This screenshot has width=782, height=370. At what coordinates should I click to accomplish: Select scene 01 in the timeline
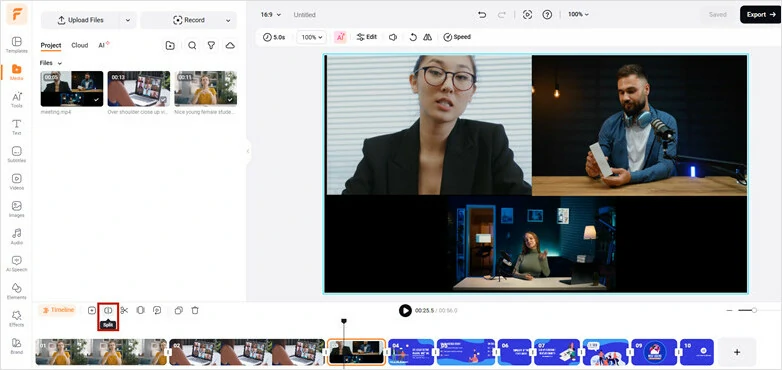pyautogui.click(x=101, y=352)
